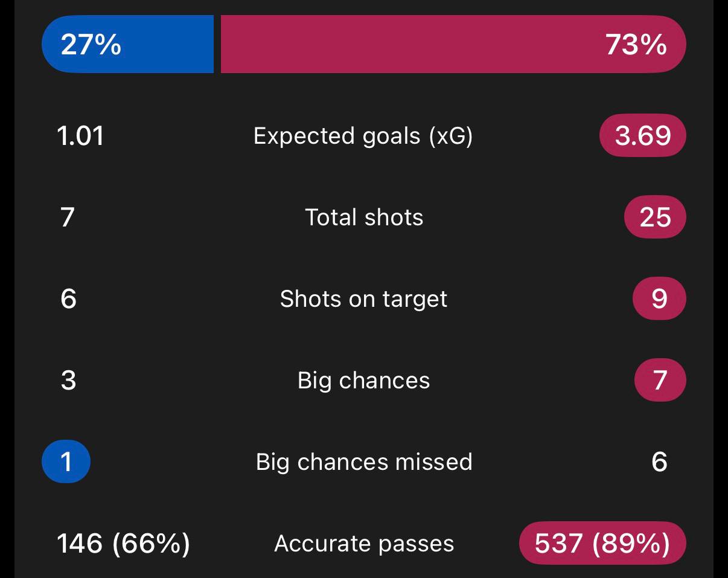Click the right team's 6 big chances missed
The height and width of the screenshot is (578, 728).
tap(659, 462)
